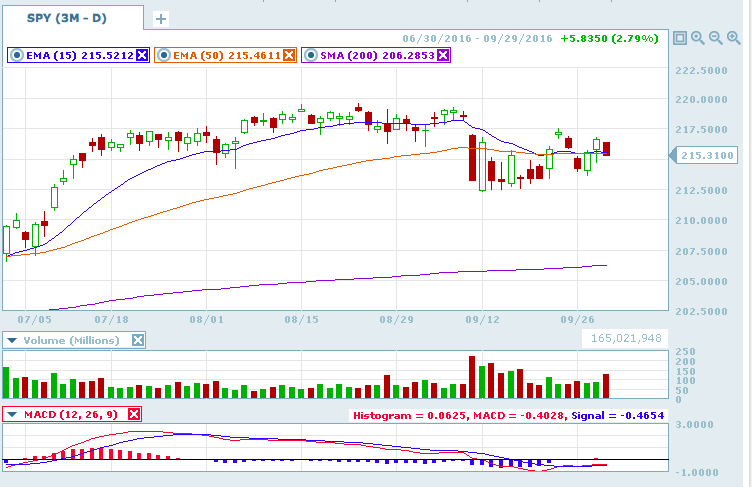752x487 pixels.
Task: Toggle the EMA (15) indicator radio icon
Action: pyautogui.click(x=17, y=55)
